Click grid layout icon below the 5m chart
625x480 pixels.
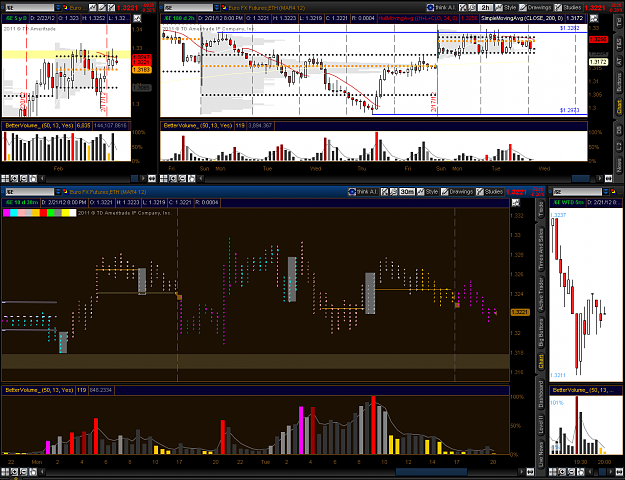[x=553, y=472]
